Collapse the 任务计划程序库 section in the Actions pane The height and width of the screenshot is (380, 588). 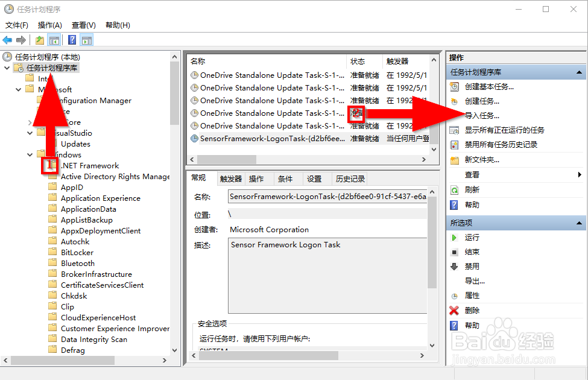(579, 72)
